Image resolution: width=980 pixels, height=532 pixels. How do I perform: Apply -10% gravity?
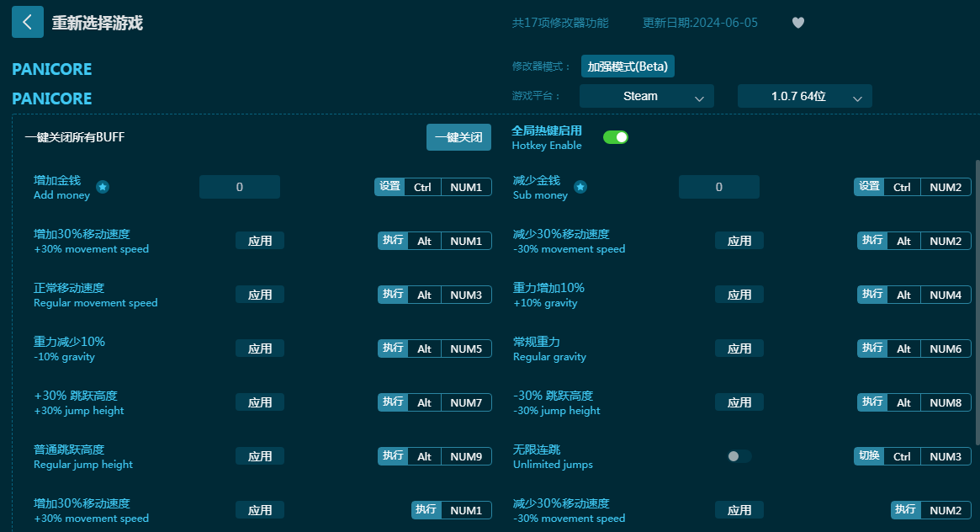[x=260, y=348]
